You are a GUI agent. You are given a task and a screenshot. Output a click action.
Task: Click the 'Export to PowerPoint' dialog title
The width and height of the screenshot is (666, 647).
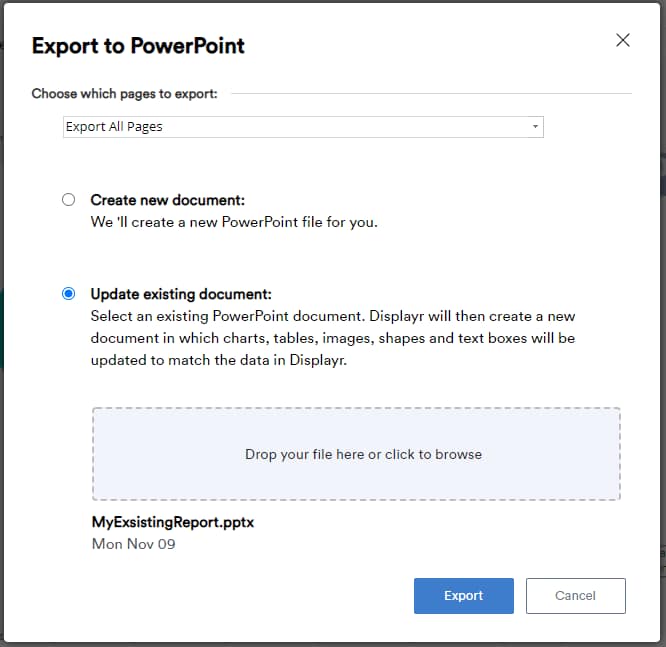(138, 46)
